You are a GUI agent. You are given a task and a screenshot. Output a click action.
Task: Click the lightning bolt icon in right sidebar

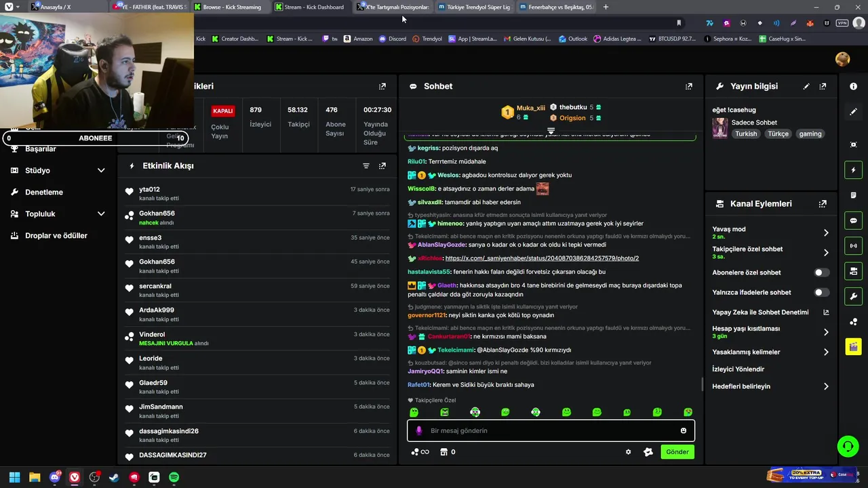pos(853,169)
